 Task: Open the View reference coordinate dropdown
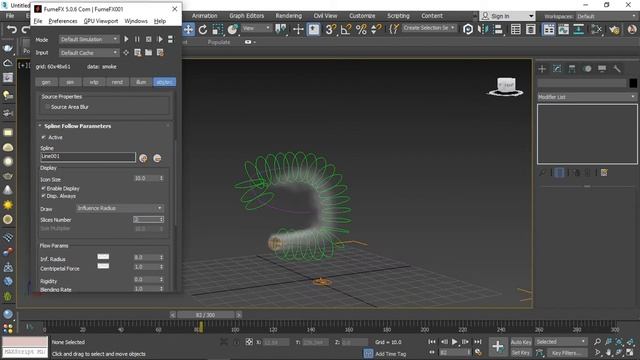(256, 28)
